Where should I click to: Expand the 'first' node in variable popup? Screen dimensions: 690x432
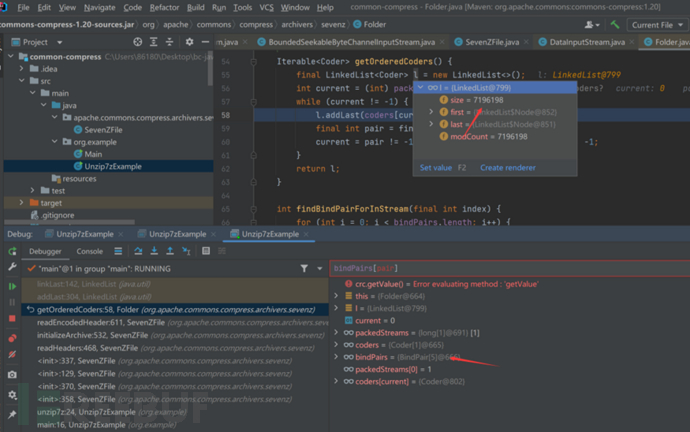pos(431,112)
